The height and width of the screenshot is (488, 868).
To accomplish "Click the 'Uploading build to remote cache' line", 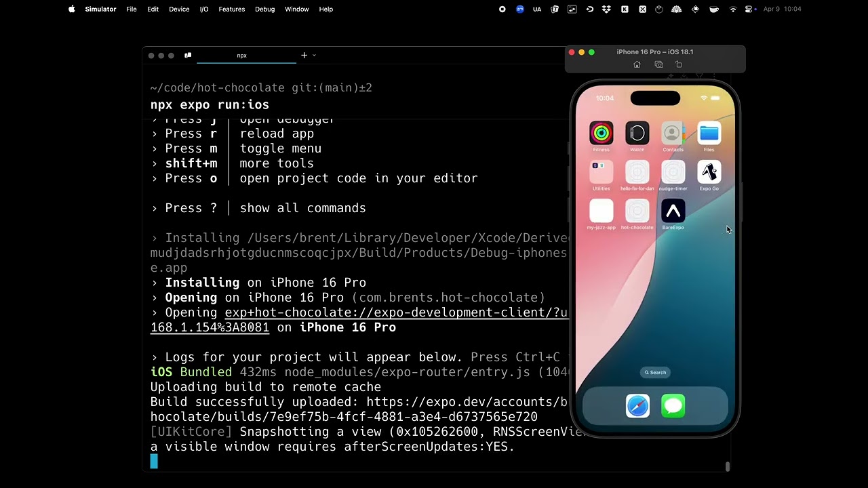I will pyautogui.click(x=266, y=387).
